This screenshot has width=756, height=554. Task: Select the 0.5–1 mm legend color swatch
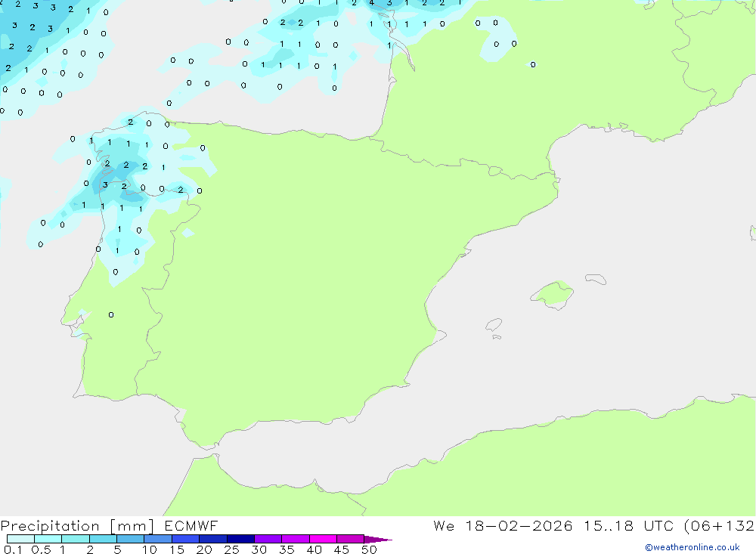pos(48,539)
